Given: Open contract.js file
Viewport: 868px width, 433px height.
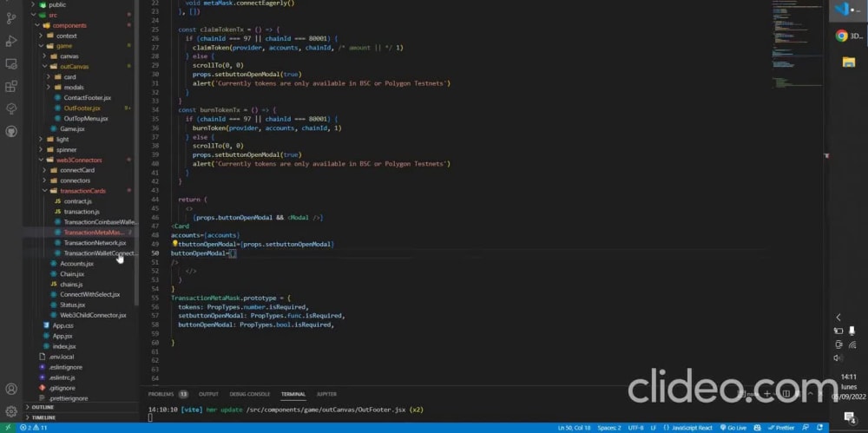Looking at the screenshot, I should coord(77,201).
